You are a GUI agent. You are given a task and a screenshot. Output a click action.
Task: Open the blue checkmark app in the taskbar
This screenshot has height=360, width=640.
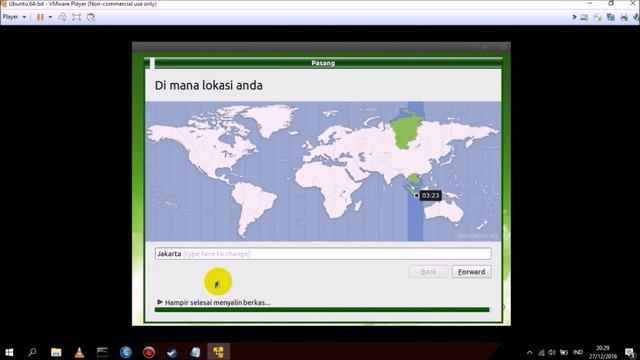(172, 352)
